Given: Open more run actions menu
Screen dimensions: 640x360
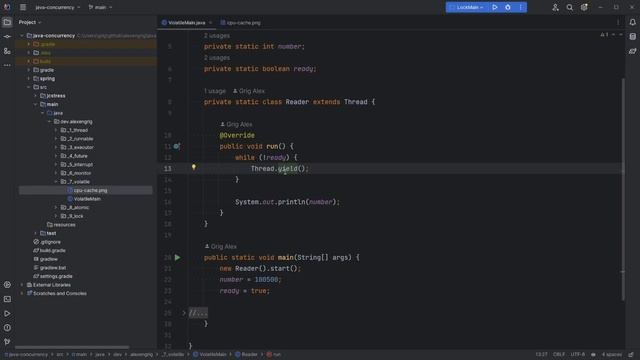Looking at the screenshot, I should [x=520, y=7].
